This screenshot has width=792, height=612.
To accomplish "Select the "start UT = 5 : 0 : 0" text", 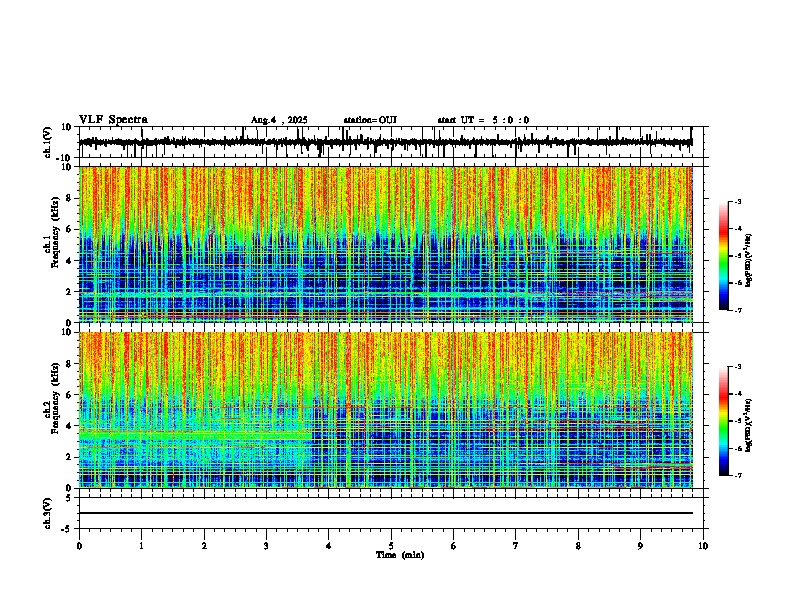I will click(x=483, y=120).
